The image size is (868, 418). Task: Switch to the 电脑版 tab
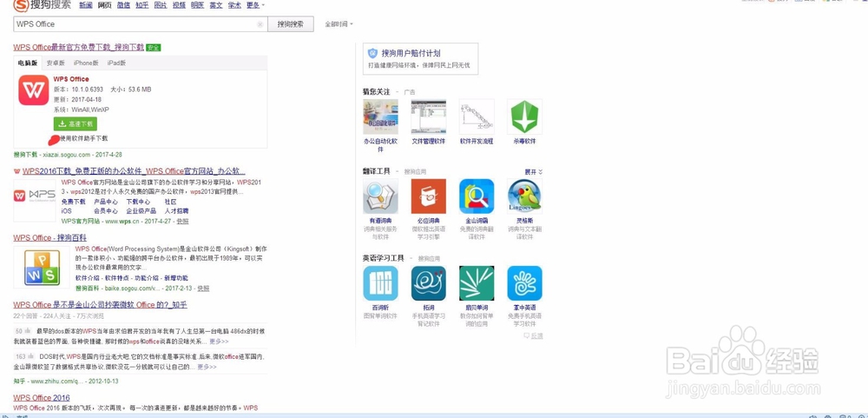28,63
